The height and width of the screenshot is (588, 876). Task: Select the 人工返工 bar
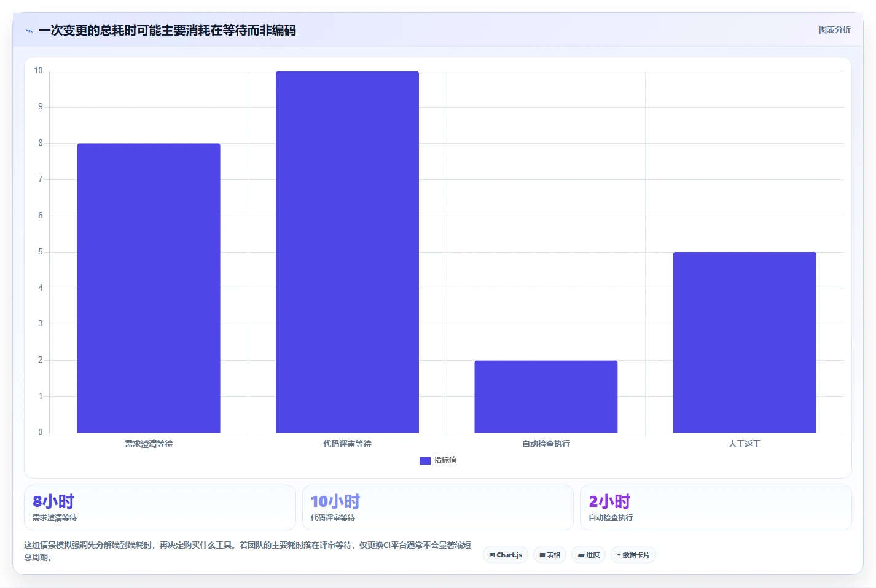[x=745, y=342]
